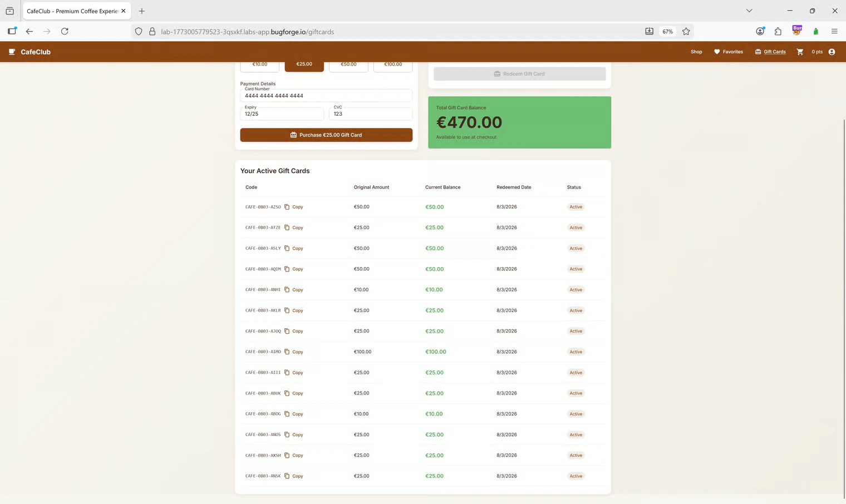Go back with the browser back arrow
Screen dimensions: 846x504
[29, 32]
